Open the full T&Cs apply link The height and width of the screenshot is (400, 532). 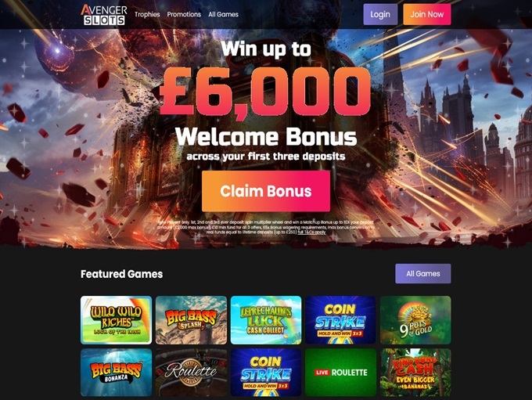point(311,232)
